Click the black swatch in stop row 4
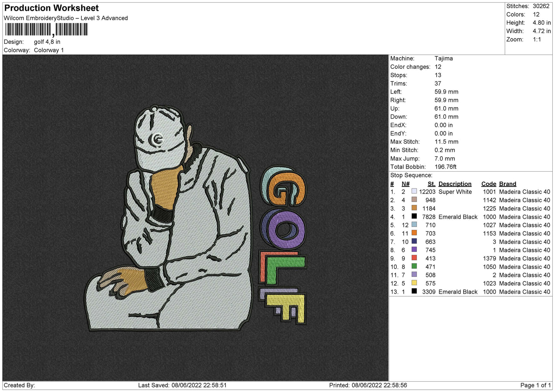555x392 pixels. (414, 216)
